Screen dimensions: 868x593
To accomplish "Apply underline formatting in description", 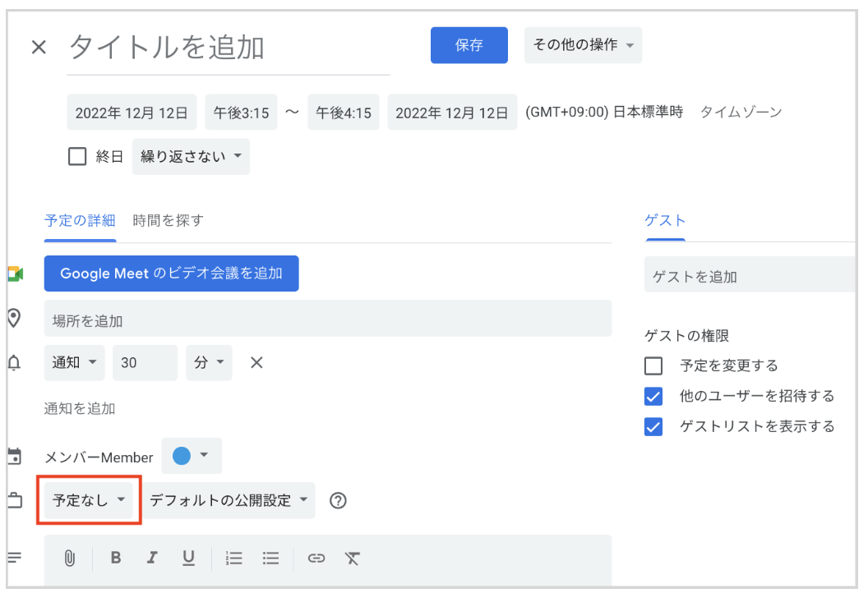I will coord(188,559).
